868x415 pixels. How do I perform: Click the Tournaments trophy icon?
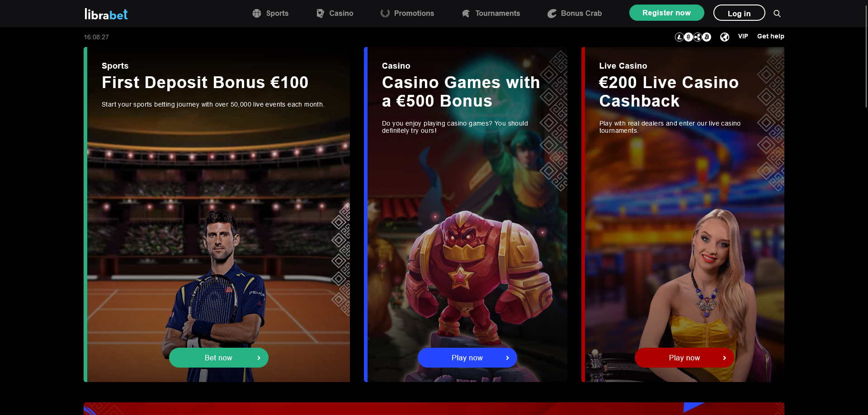click(x=466, y=14)
